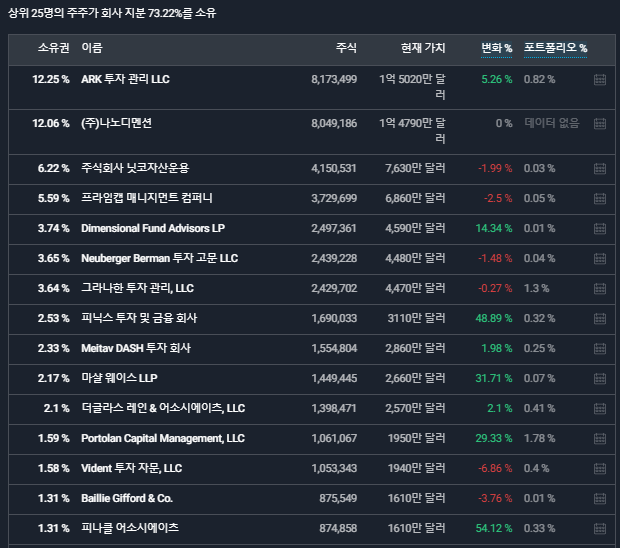
Task: Click the 현재 가치 column header
Action: tap(423, 48)
